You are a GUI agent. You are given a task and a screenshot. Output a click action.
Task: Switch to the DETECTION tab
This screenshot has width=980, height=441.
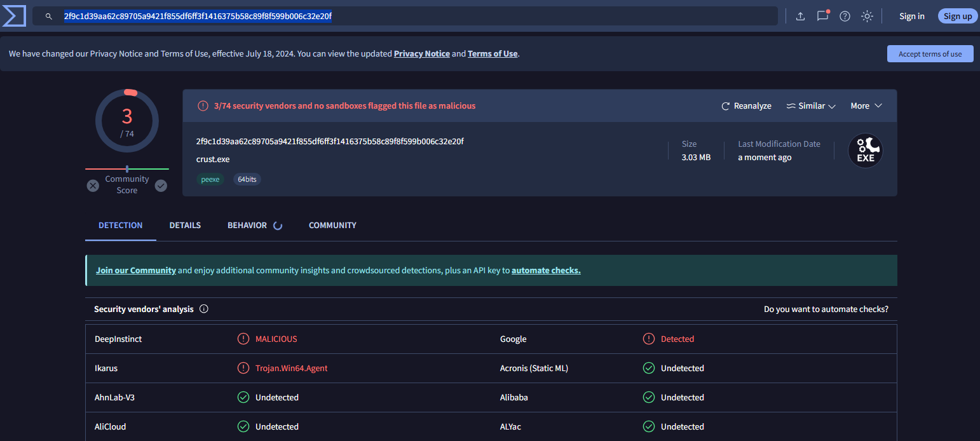pyautogui.click(x=121, y=226)
